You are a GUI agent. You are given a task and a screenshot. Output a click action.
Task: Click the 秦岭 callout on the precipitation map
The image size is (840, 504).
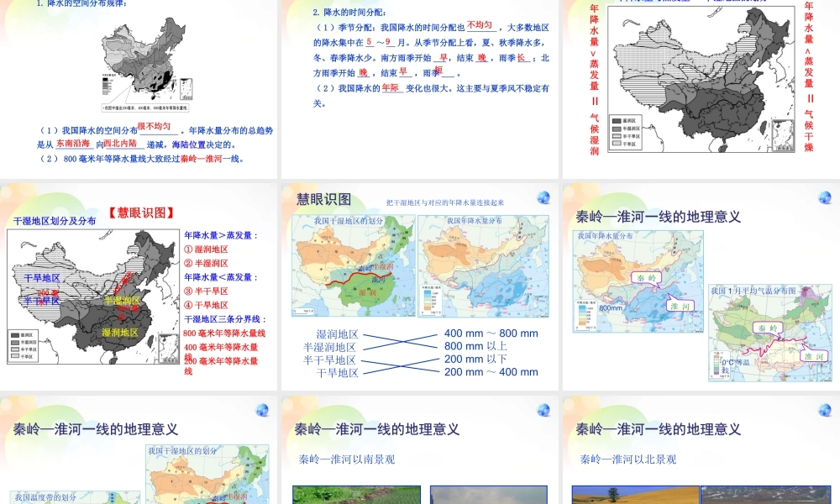pos(647,277)
